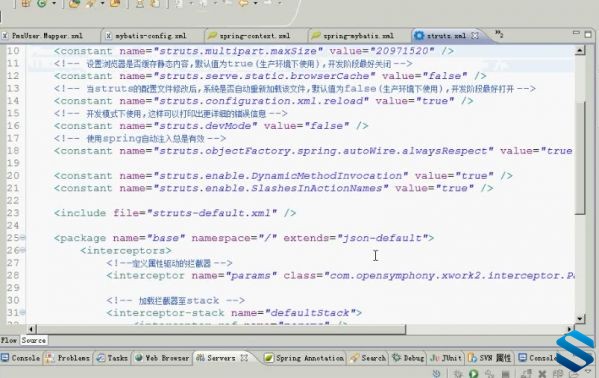Click "json-default" extends value on line 25
599x378 pixels.
click(382, 238)
